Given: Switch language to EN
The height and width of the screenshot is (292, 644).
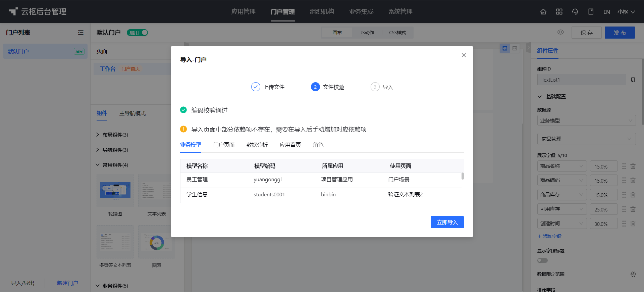Looking at the screenshot, I should (x=606, y=12).
